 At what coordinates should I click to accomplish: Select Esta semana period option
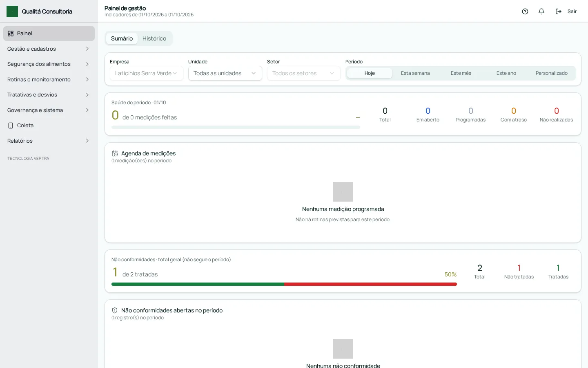tap(415, 73)
